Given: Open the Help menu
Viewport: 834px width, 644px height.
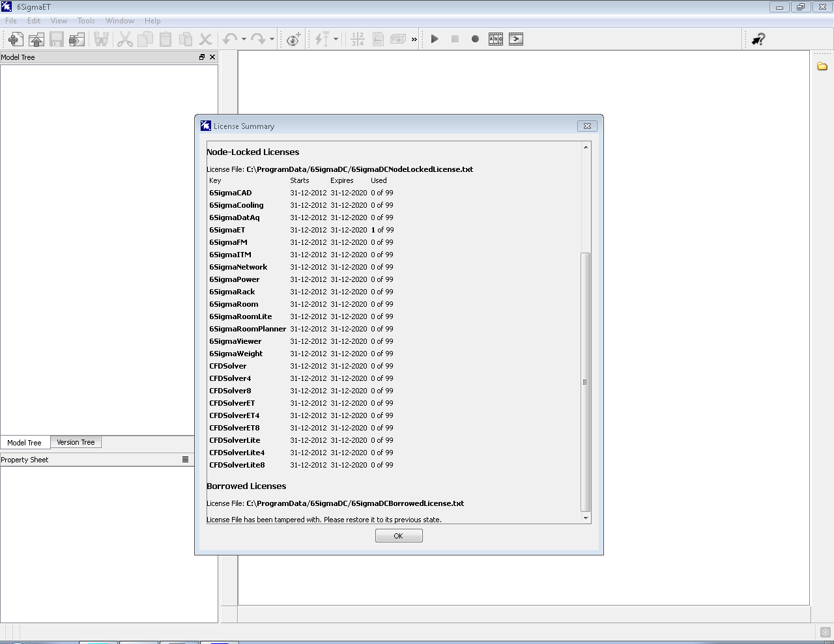Looking at the screenshot, I should 152,21.
